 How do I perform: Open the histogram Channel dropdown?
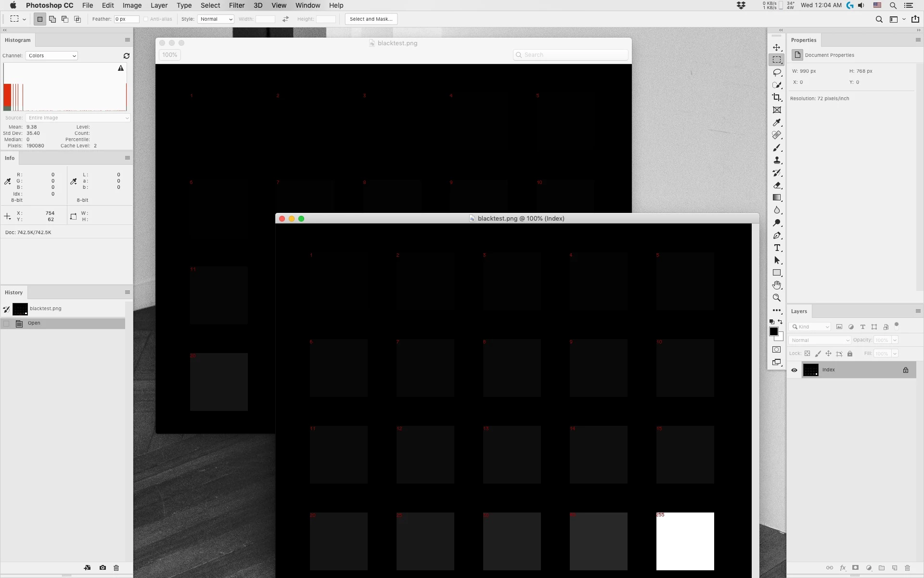[x=51, y=56]
